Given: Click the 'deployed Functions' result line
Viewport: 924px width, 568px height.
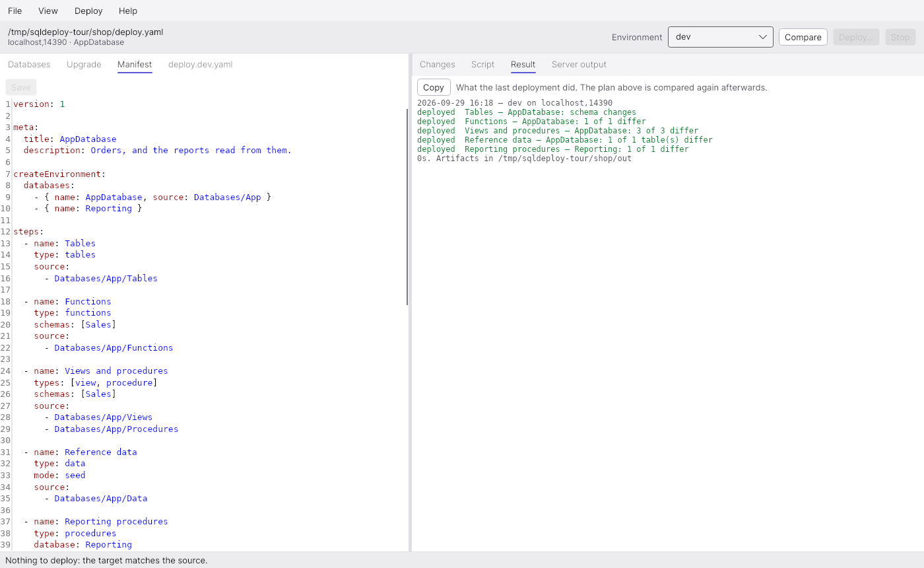Looking at the screenshot, I should [x=531, y=122].
